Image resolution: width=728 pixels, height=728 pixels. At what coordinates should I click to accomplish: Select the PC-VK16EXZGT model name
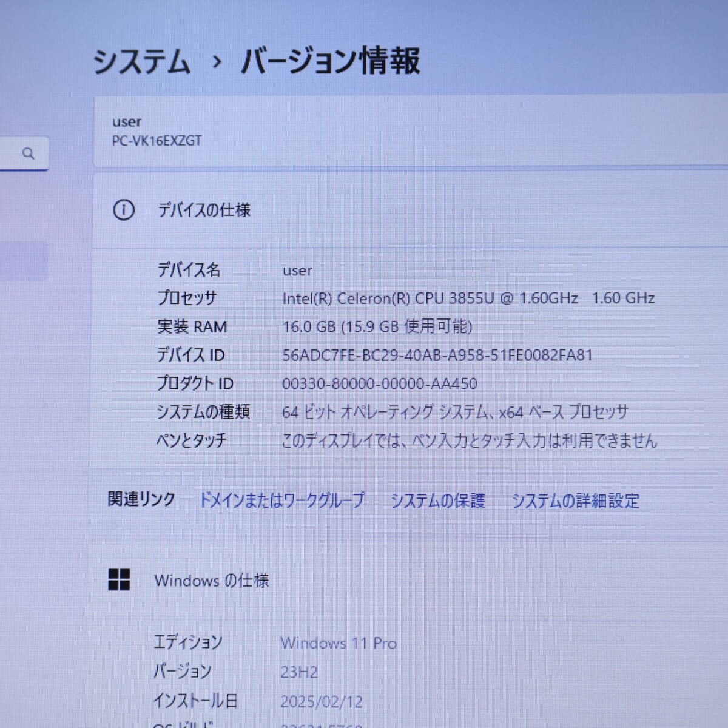pos(157,141)
